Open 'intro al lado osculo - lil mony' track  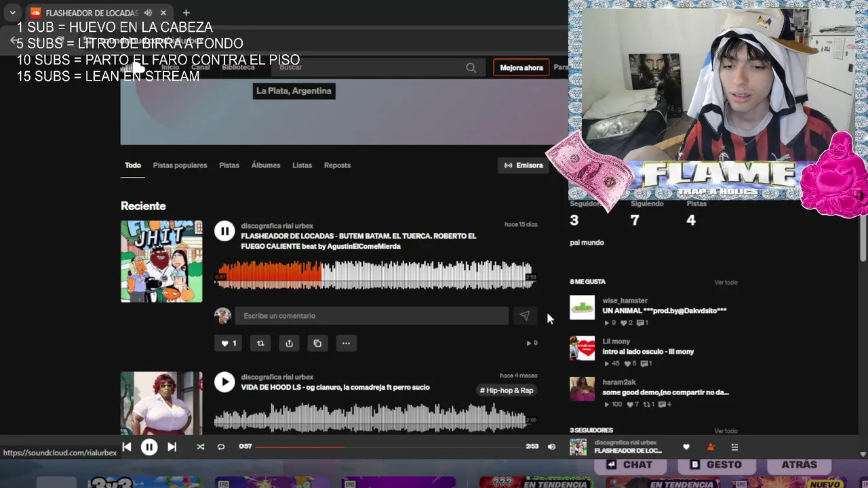648,352
